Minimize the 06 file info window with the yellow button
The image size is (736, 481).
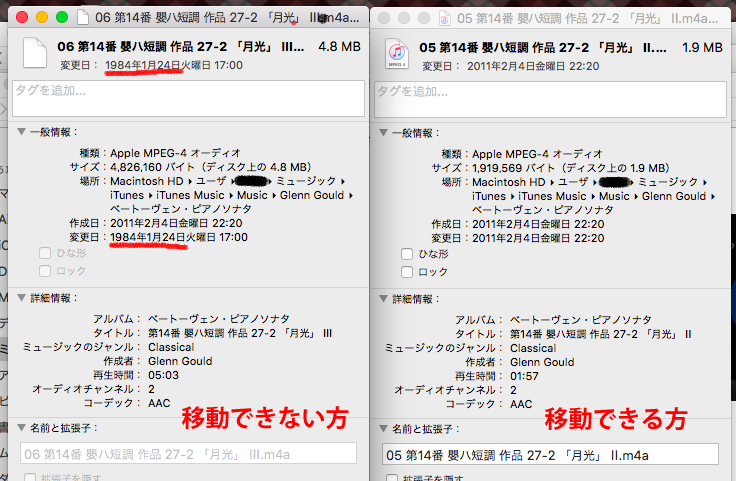[42, 17]
